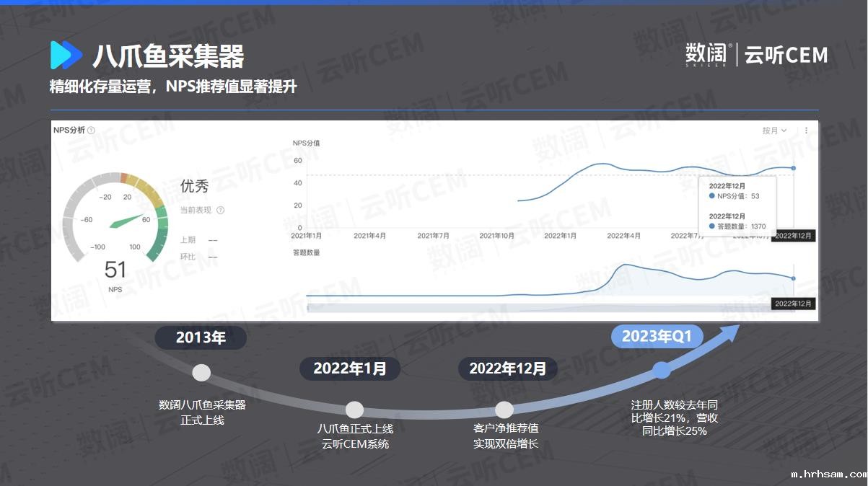
Task: Click the m.hrhsam.com watermark link
Action: [x=828, y=474]
